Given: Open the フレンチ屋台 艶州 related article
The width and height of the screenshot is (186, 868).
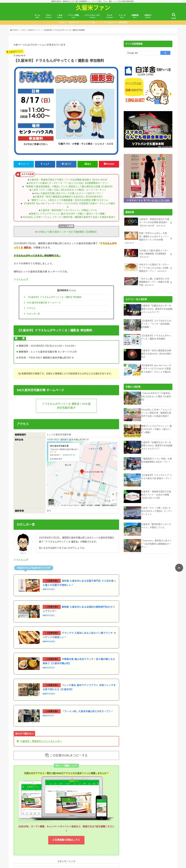Looking at the screenshot, I should 66,689.
